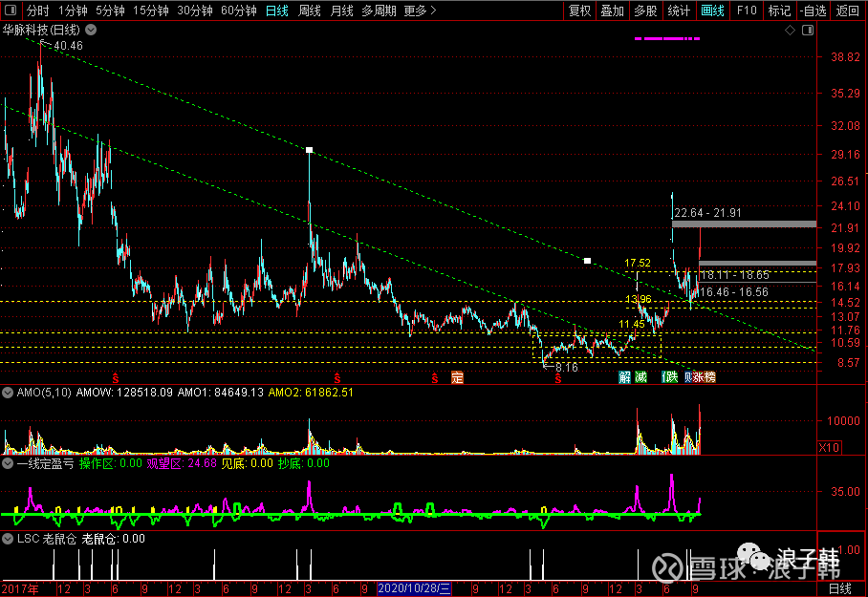Click the 观望区: 24.68 value
Viewport: 868px width, 597px height.
pos(182,463)
